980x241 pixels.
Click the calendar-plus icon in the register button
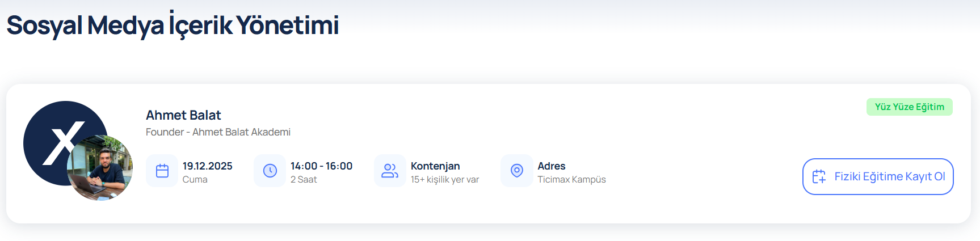pyautogui.click(x=819, y=177)
